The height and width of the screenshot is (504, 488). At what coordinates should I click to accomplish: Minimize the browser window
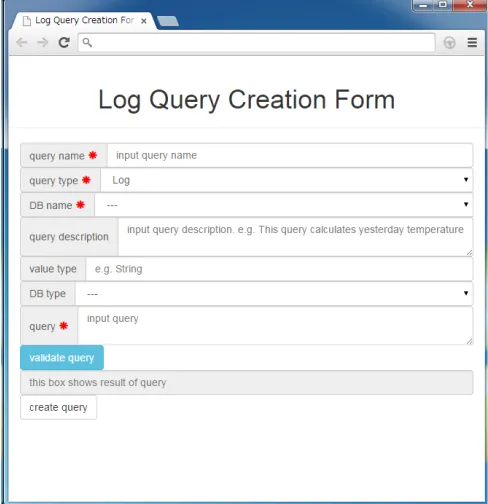[x=423, y=5]
